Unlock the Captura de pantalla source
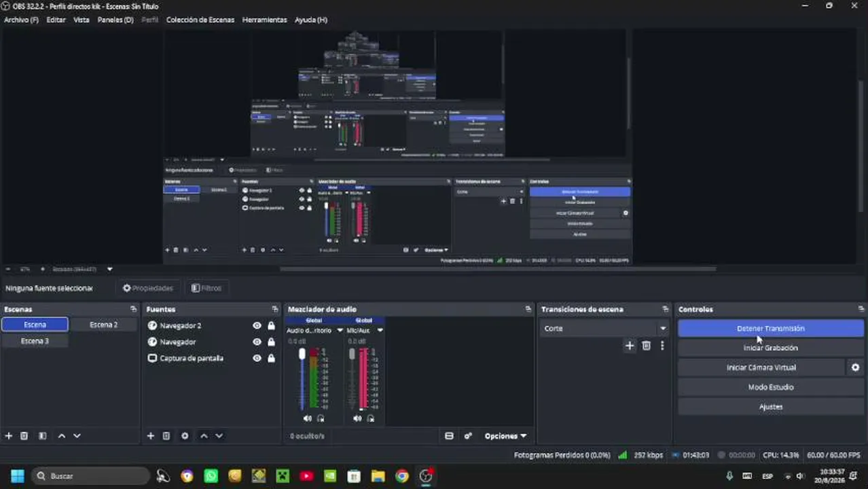This screenshot has width=868, height=489. click(271, 359)
